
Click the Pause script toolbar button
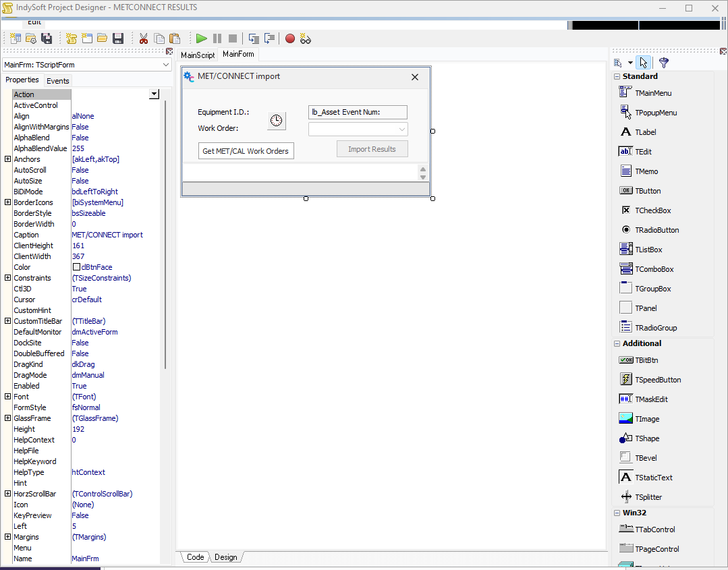coord(217,38)
